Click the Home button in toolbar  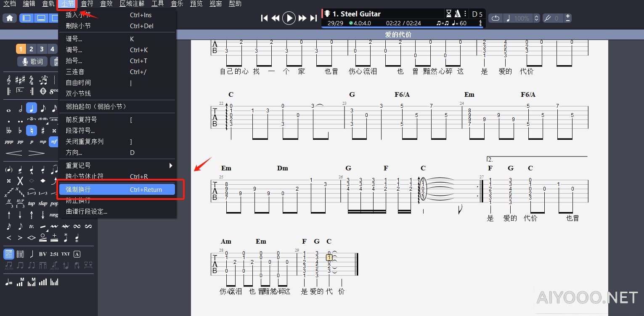point(9,18)
